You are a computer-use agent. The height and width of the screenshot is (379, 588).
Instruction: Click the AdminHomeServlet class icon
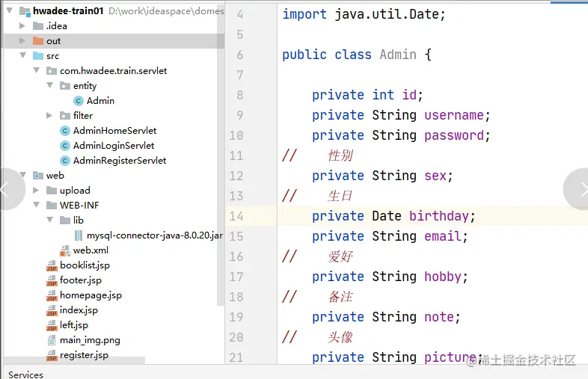65,131
